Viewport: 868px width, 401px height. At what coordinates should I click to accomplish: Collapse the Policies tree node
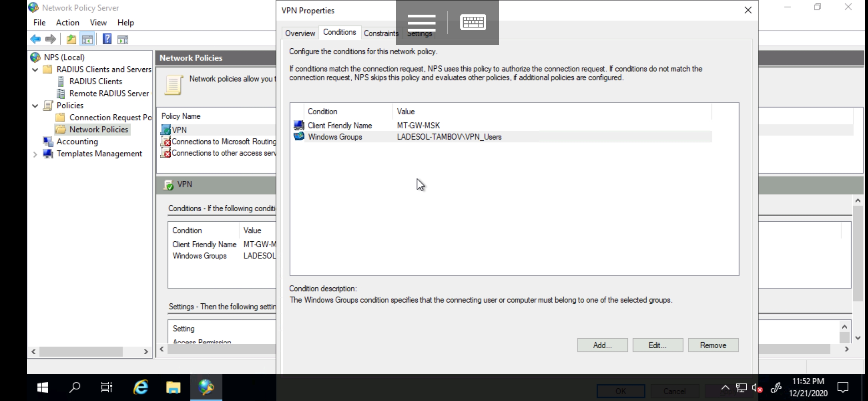35,105
